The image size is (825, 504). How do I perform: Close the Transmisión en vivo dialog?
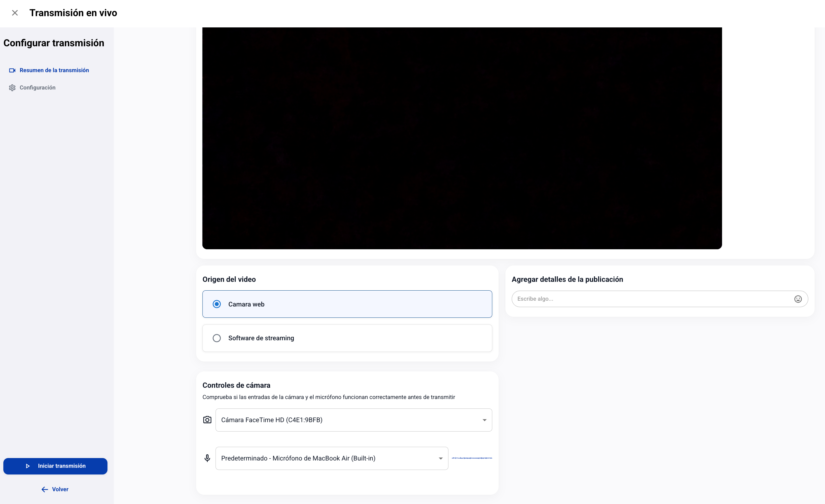15,13
